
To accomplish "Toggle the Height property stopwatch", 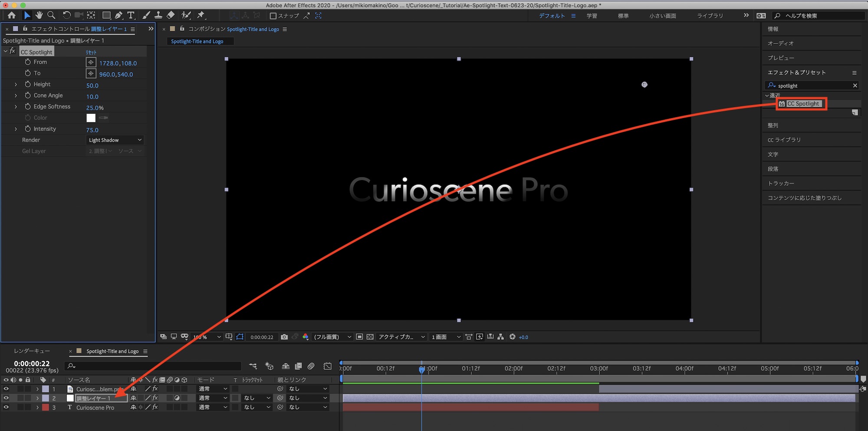I will point(28,84).
